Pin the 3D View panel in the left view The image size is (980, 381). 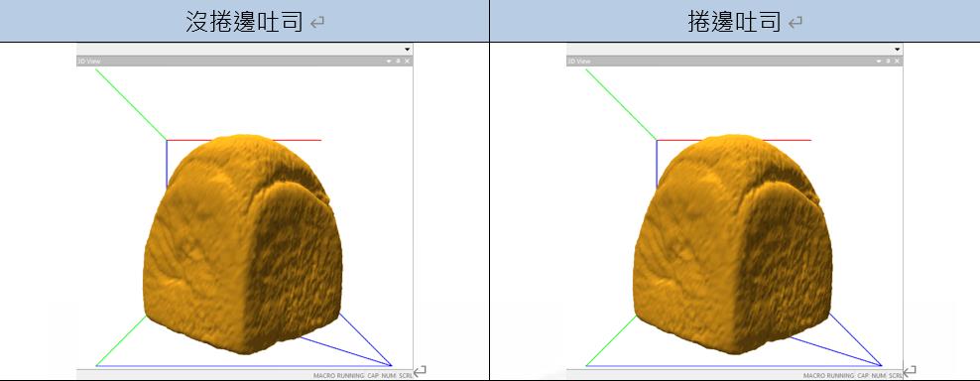[398, 61]
